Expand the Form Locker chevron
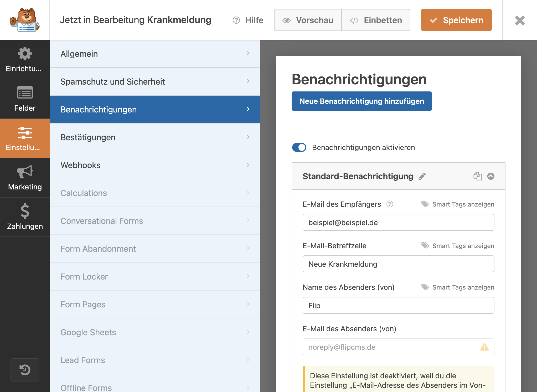537x392 pixels. [x=248, y=276]
